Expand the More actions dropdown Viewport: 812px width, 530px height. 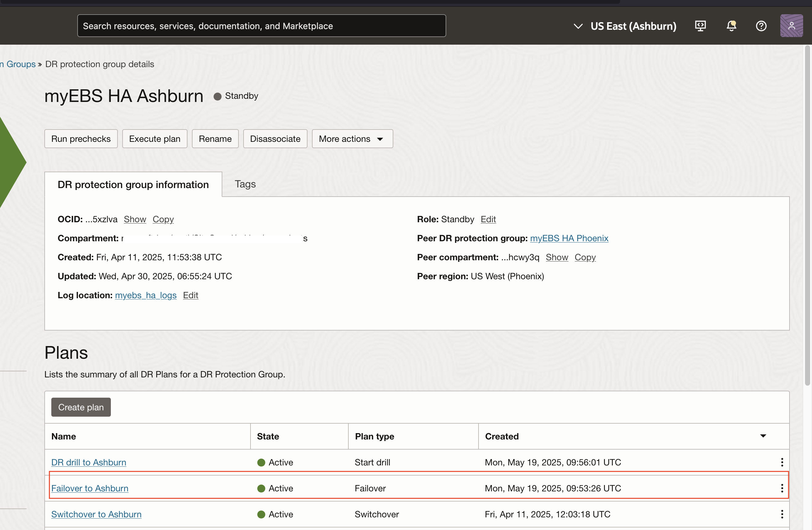pos(352,139)
